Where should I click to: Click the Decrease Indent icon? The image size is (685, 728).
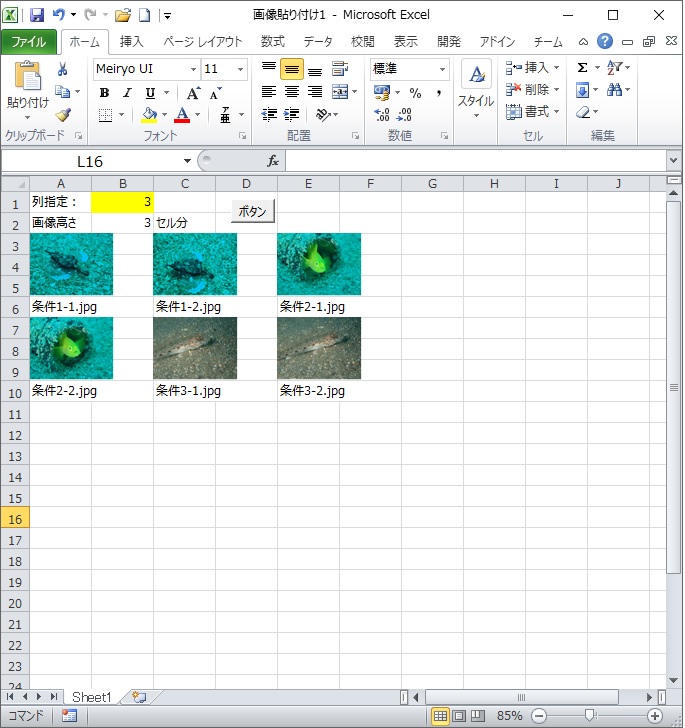[x=269, y=114]
